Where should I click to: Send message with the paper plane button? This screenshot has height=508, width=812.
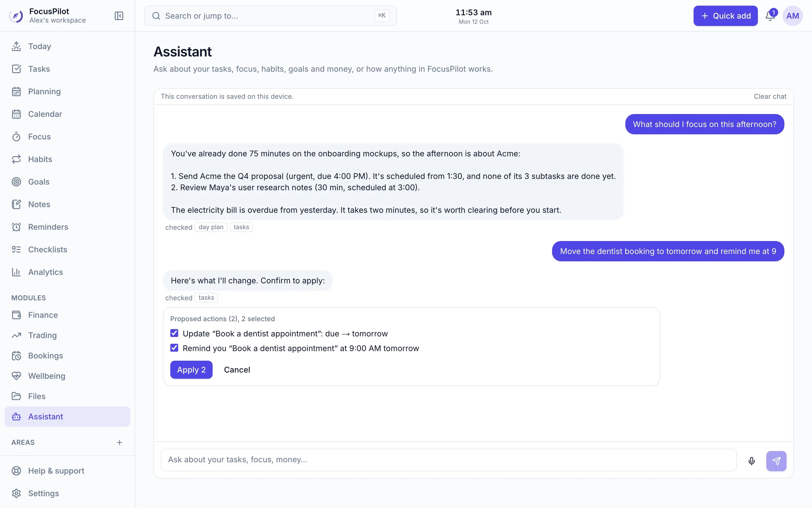point(776,461)
